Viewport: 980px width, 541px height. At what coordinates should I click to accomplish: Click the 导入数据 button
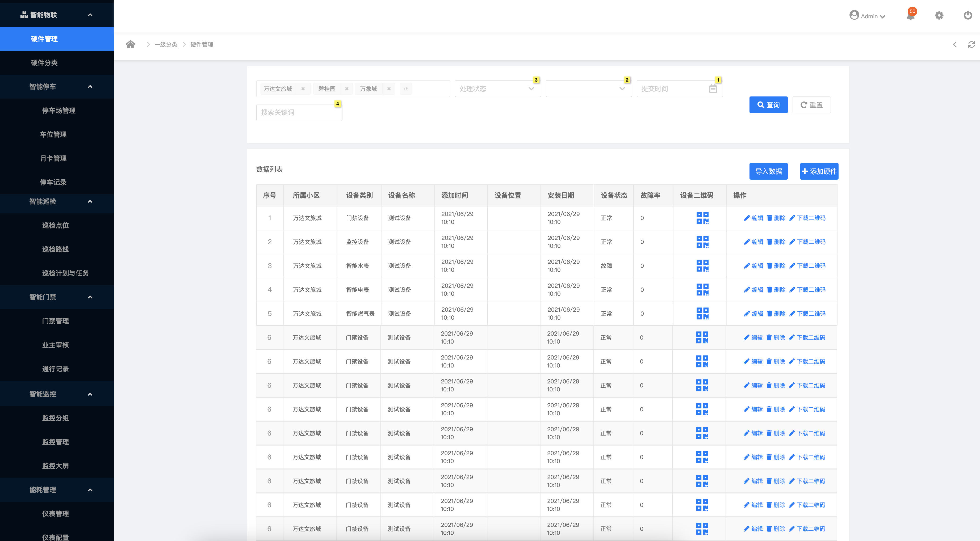pyautogui.click(x=768, y=171)
